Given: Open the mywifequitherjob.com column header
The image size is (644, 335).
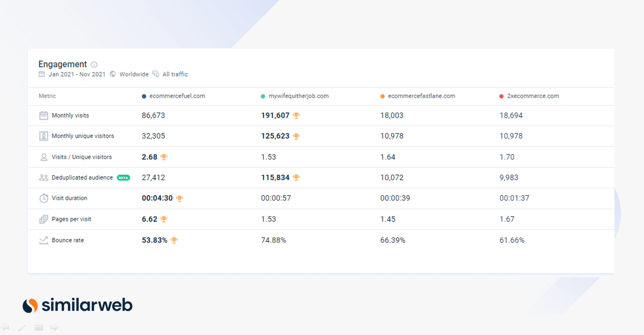Looking at the screenshot, I should [298, 96].
